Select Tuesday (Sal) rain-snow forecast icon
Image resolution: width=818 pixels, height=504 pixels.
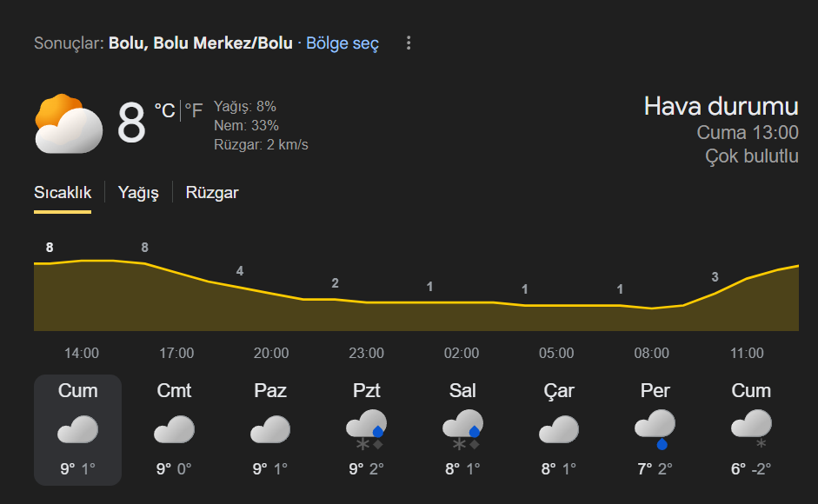click(462, 429)
